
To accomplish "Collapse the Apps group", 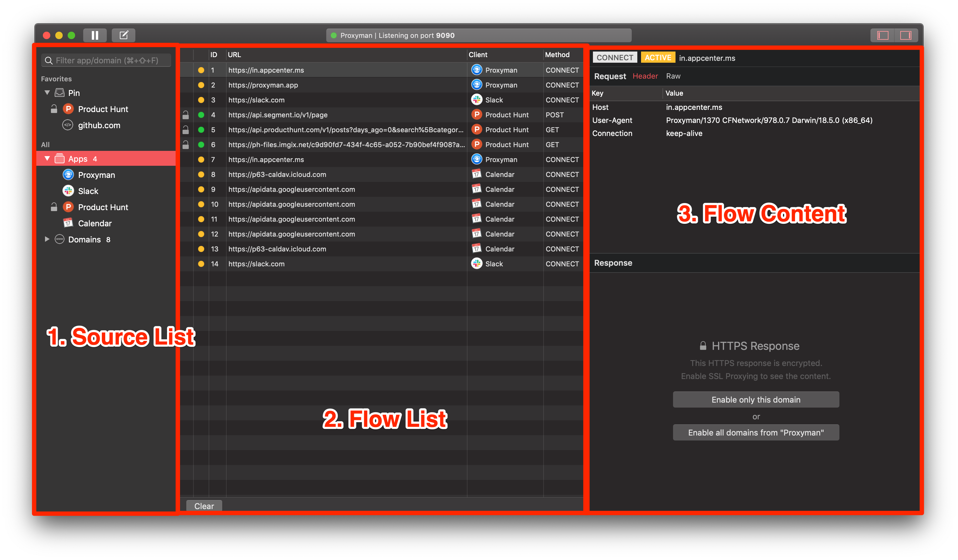I will click(47, 159).
